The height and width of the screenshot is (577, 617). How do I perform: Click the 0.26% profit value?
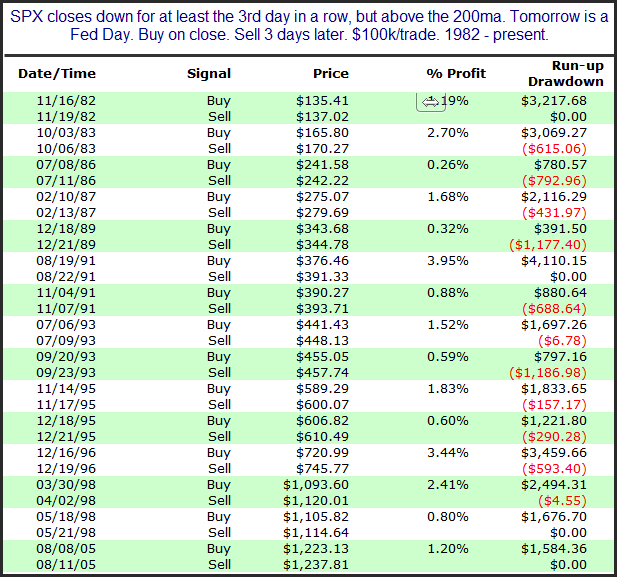pyautogui.click(x=448, y=165)
